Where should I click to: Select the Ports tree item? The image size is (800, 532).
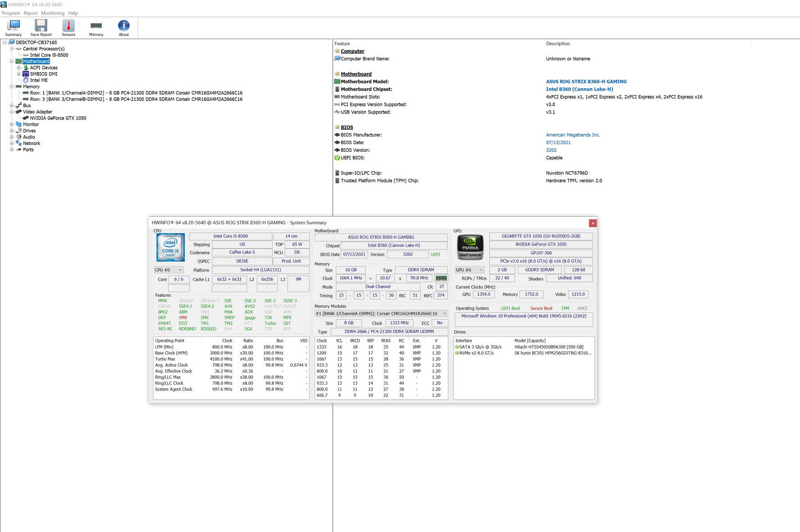[28, 150]
